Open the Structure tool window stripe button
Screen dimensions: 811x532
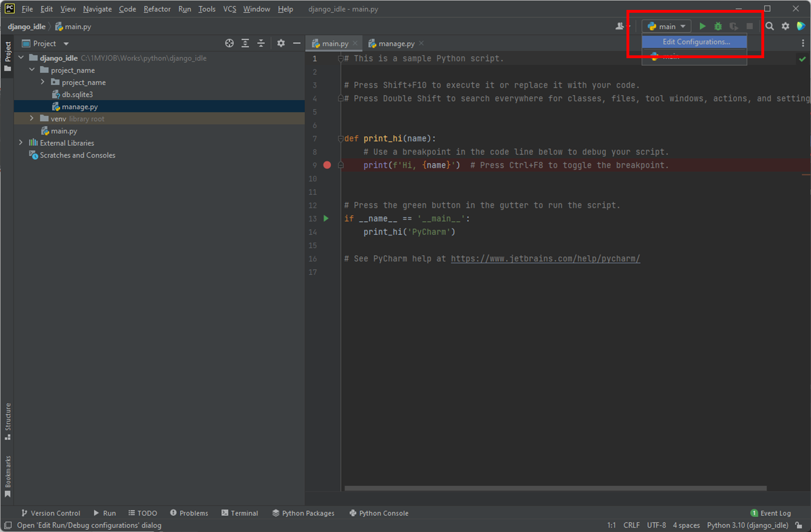(x=8, y=422)
